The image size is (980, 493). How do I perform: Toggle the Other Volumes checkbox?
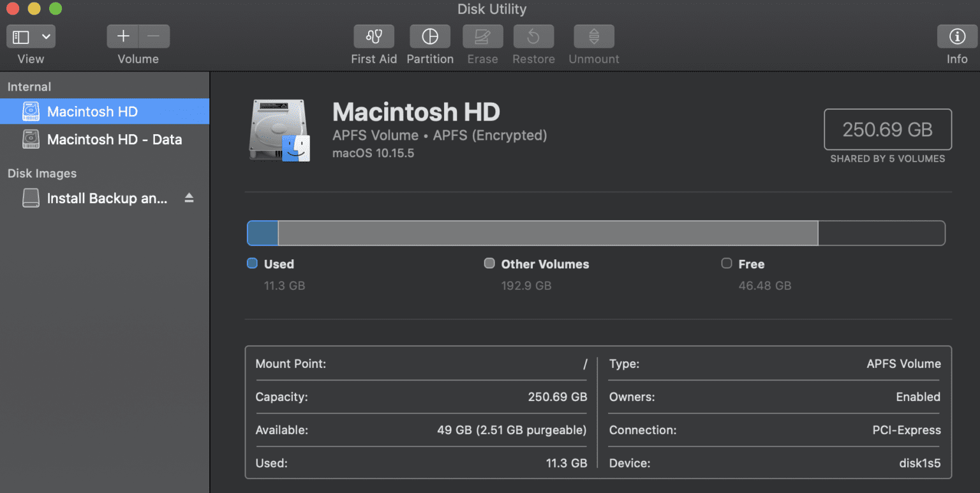(489, 263)
